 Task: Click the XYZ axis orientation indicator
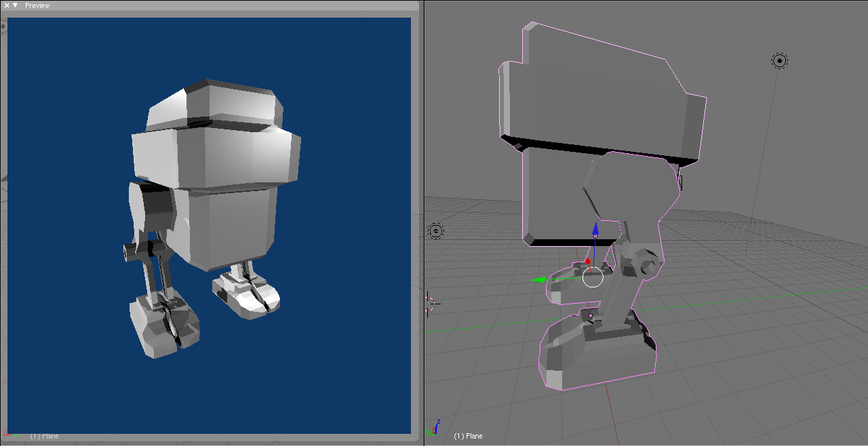click(435, 427)
